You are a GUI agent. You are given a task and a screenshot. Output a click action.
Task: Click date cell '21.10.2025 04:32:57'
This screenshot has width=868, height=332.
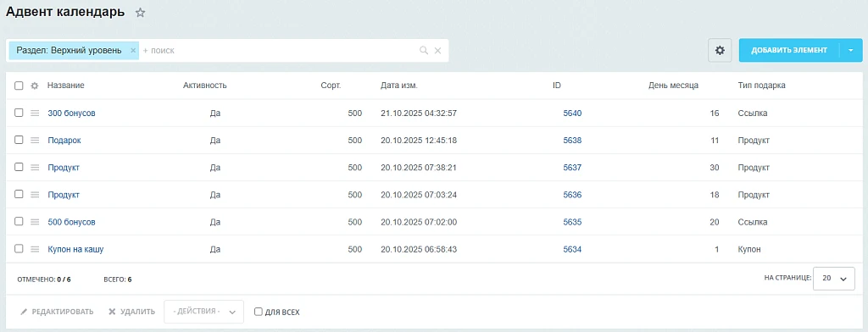click(x=419, y=113)
